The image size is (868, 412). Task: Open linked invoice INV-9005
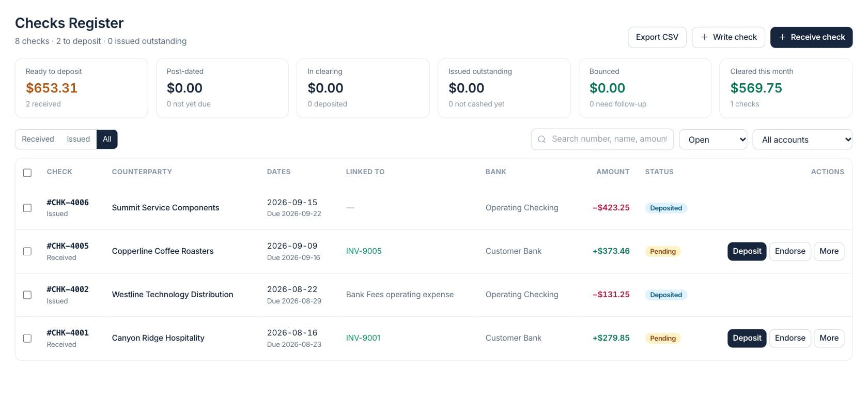(364, 251)
